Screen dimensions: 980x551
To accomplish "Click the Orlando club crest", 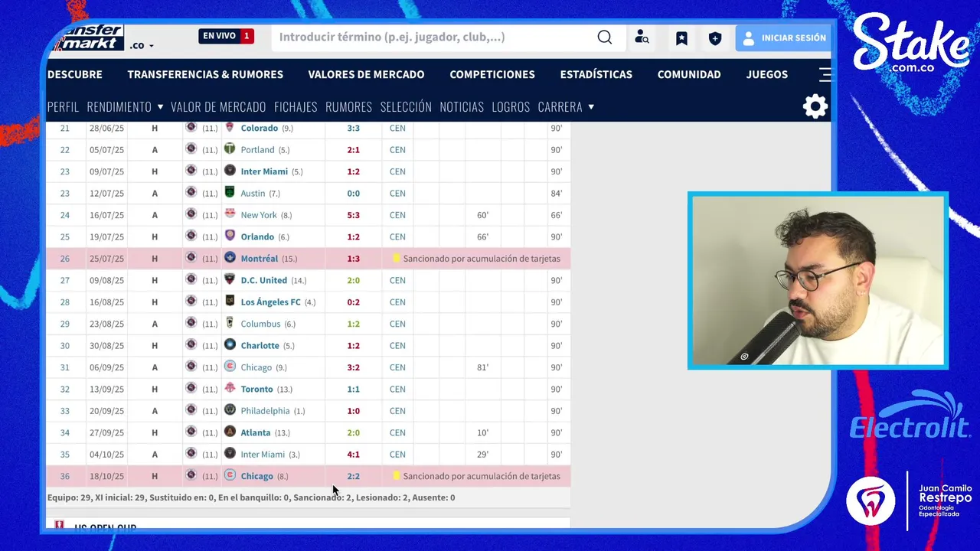I will (x=230, y=236).
